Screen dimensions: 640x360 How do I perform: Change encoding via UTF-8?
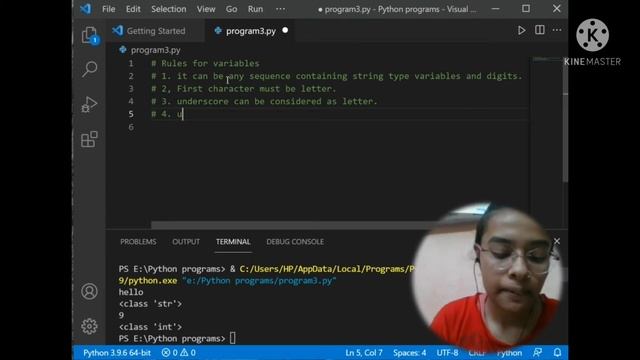pyautogui.click(x=447, y=352)
